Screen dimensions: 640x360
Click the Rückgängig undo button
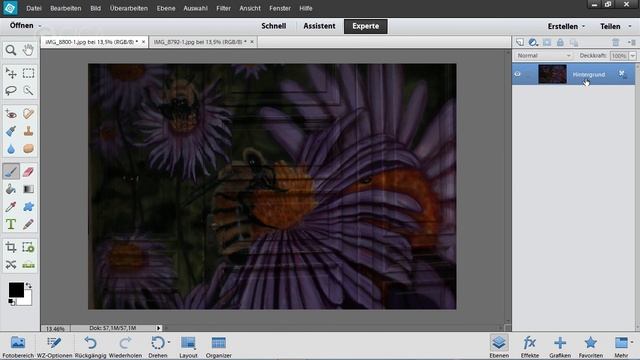[90, 347]
